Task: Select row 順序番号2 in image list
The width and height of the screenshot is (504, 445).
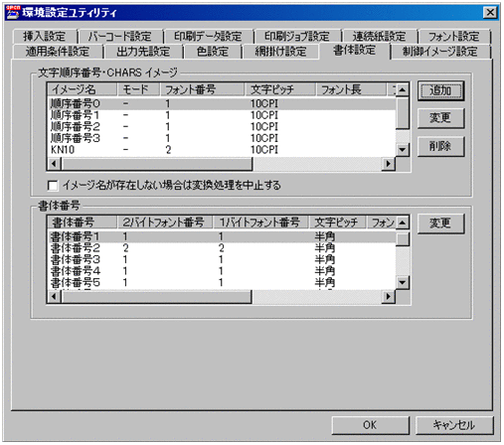Action: click(222, 127)
